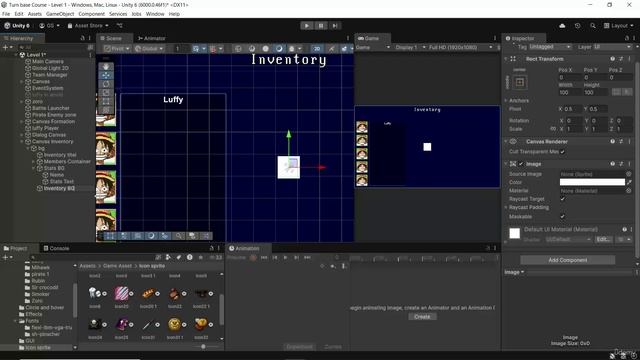Click the Color eyedropper icon
This screenshot has height=360, width=640.
click(629, 182)
